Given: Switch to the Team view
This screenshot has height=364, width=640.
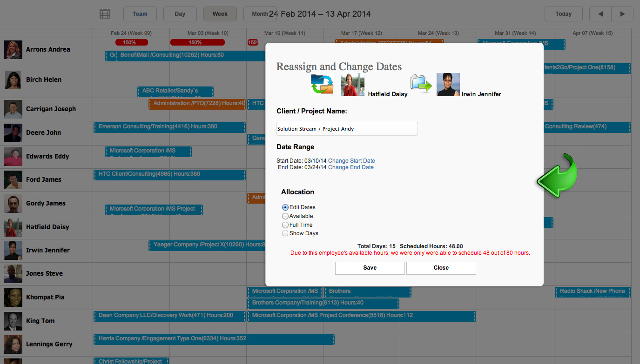Looking at the screenshot, I should point(140,14).
